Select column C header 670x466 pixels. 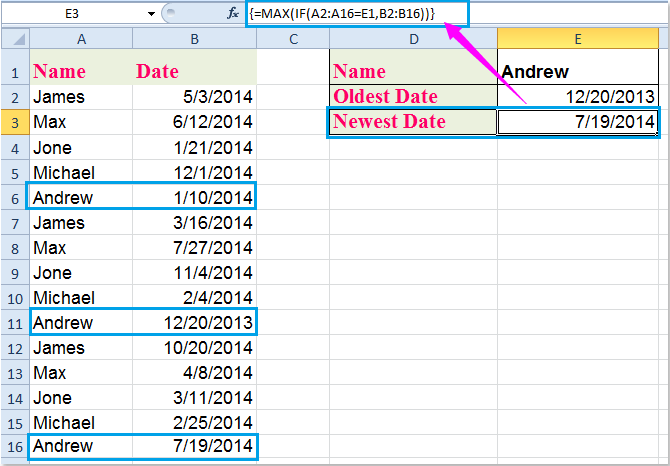(293, 40)
